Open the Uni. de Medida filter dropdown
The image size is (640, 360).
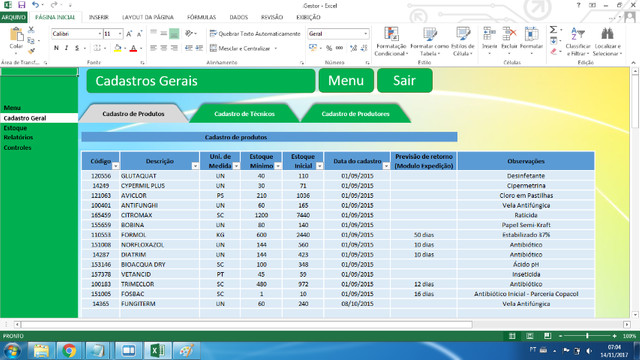(236, 166)
